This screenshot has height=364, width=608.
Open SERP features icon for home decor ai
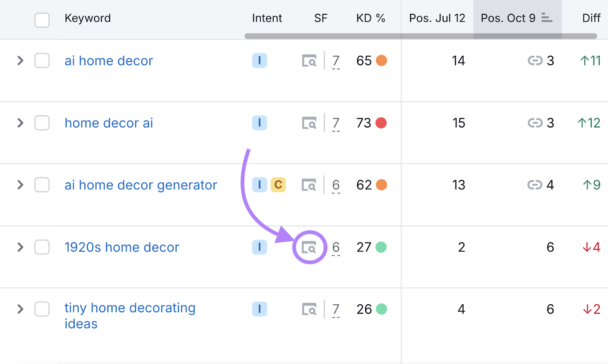point(310,123)
